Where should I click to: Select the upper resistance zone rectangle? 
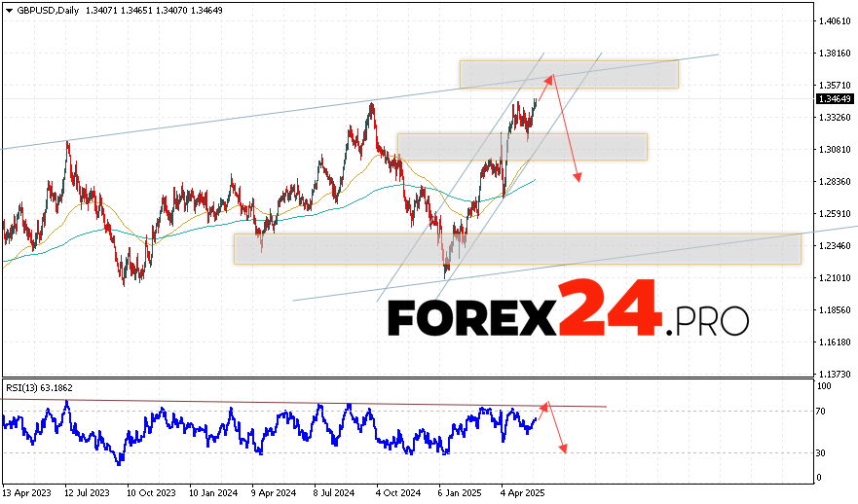click(x=569, y=74)
